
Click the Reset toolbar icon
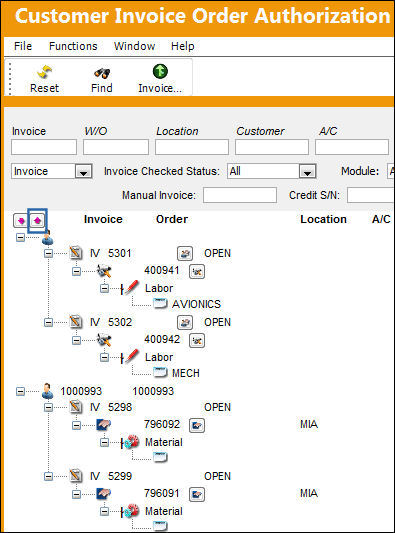coord(45,72)
